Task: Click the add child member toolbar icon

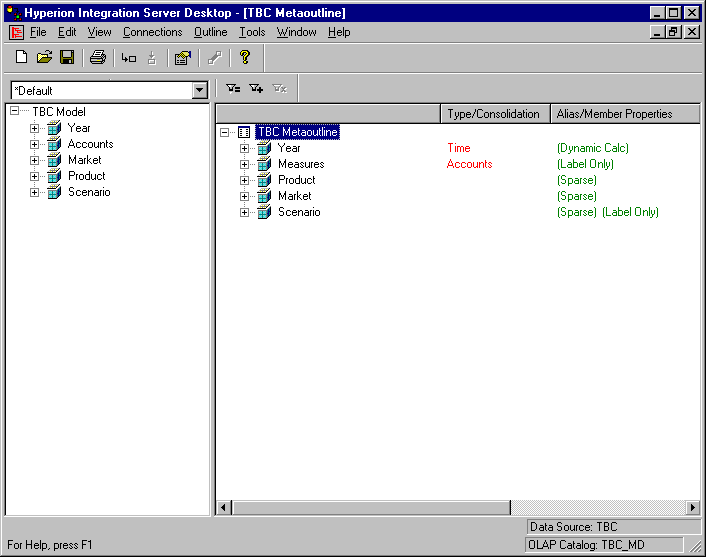Action: pyautogui.click(x=129, y=58)
